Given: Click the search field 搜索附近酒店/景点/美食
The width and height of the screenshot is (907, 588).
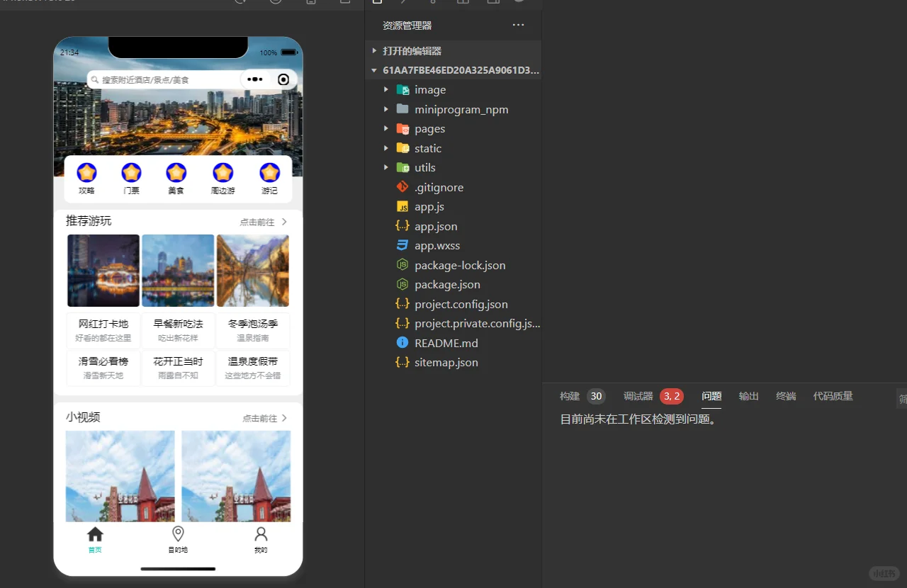Looking at the screenshot, I should (x=163, y=80).
